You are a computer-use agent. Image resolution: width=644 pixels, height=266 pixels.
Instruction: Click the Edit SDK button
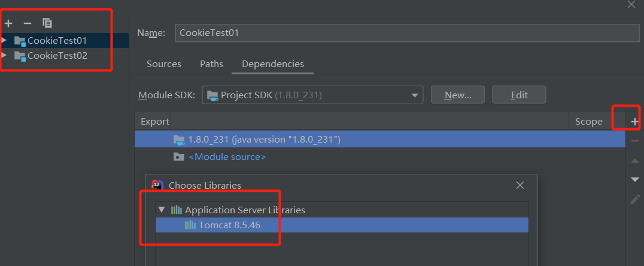tap(519, 95)
